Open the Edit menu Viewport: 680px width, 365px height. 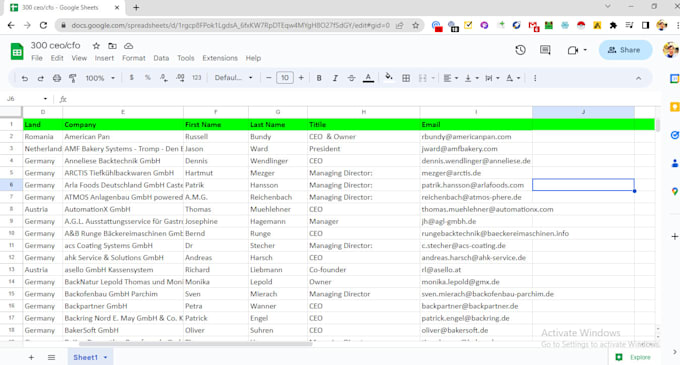coord(57,58)
